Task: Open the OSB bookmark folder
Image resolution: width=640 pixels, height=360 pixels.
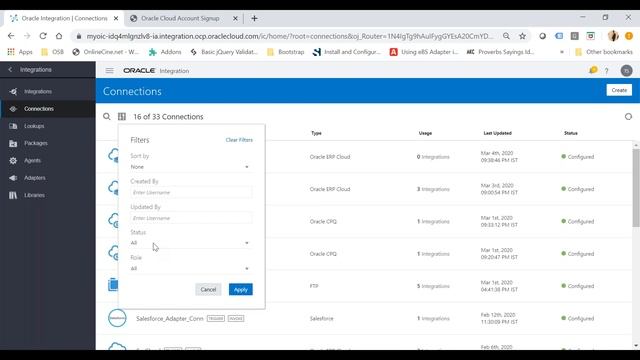Action: point(53,52)
